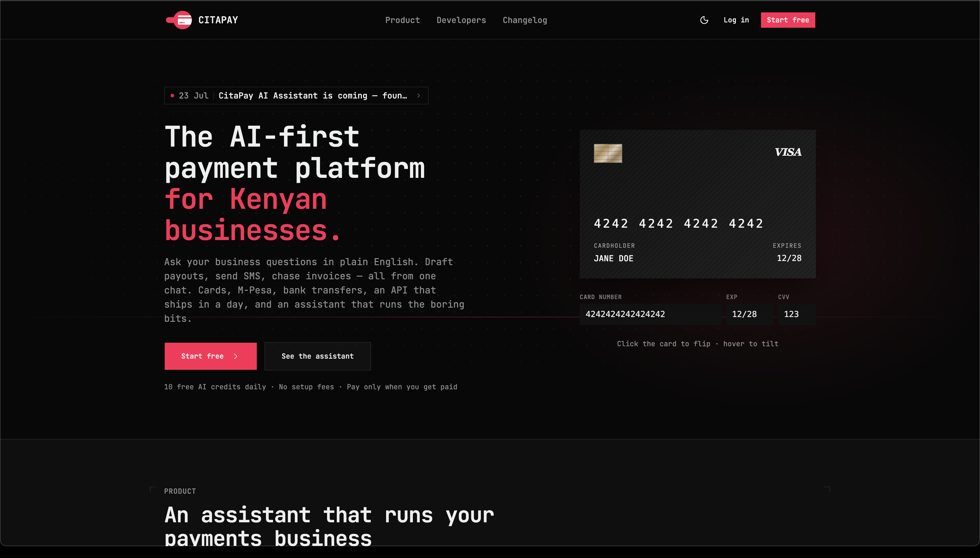Click the CITAPAY brand name
Screen dimensions: 980x558
(218, 20)
